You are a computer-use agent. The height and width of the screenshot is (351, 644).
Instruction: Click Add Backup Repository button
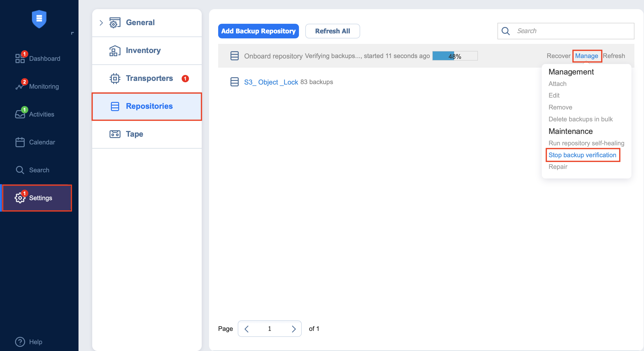[258, 31]
